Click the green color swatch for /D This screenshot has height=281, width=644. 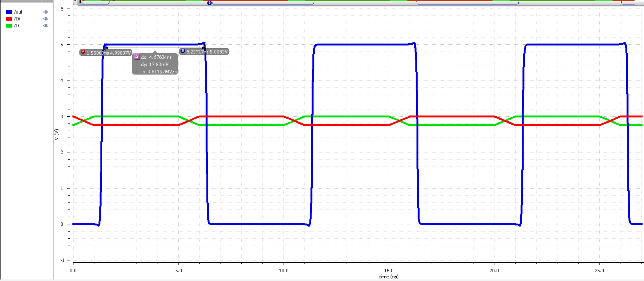tap(9, 26)
